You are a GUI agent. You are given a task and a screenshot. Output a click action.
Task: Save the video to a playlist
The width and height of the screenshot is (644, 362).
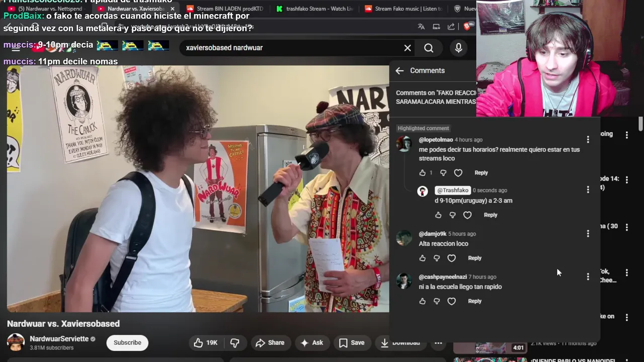(352, 343)
